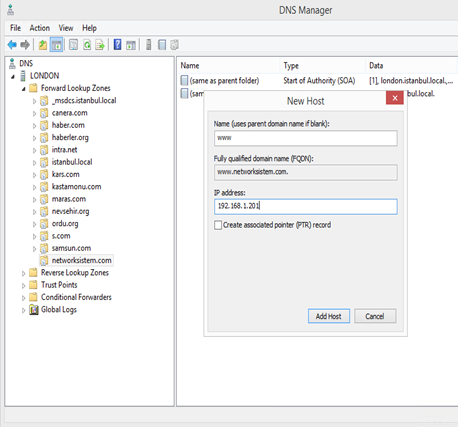Click the Show/Hide Action Pane toolbar icon
Screen dimensions: 458x427
(x=131, y=45)
